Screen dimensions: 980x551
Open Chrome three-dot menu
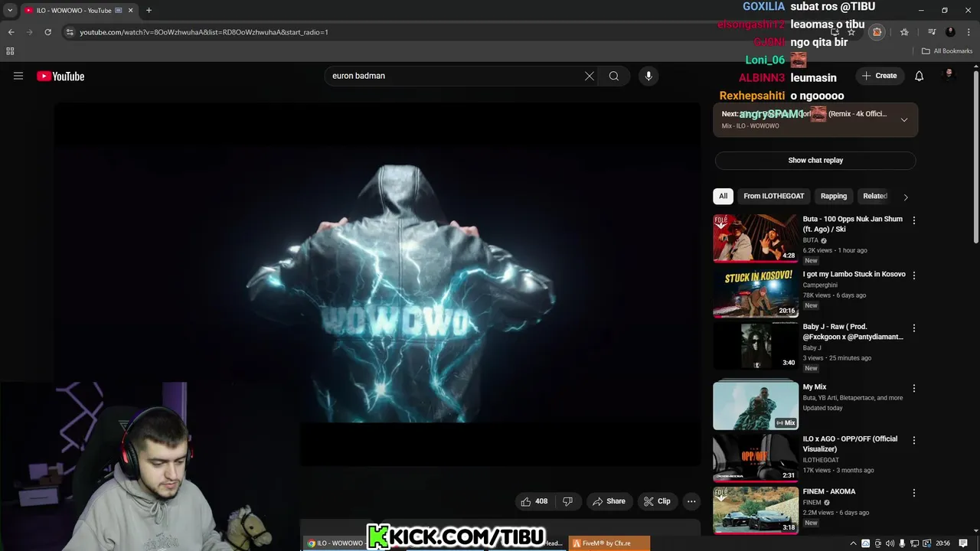point(967,32)
